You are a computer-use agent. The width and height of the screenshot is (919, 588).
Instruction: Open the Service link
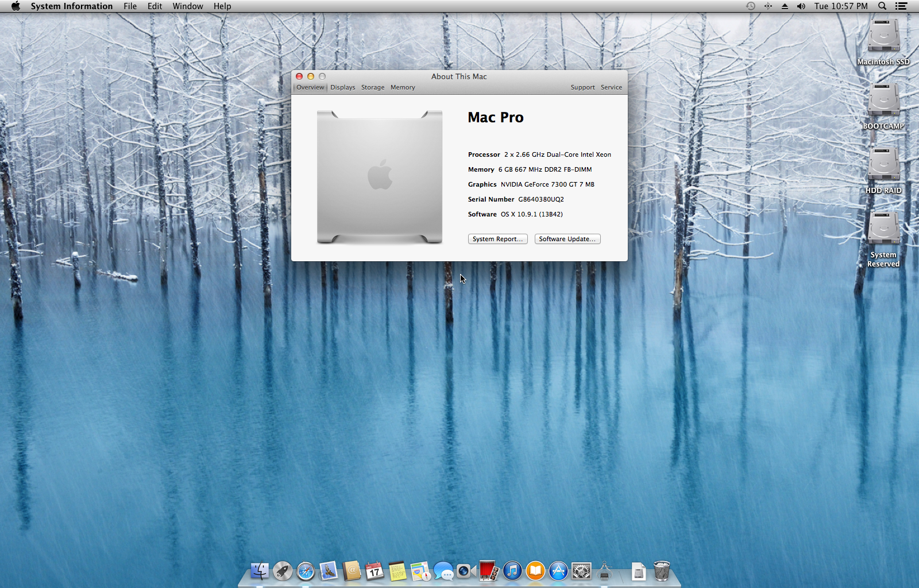(611, 87)
